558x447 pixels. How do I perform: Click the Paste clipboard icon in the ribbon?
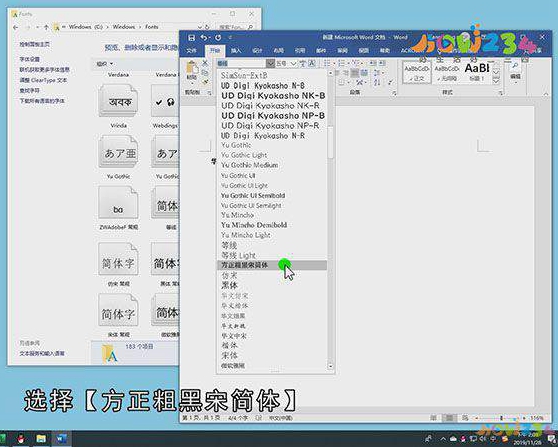pos(192,68)
